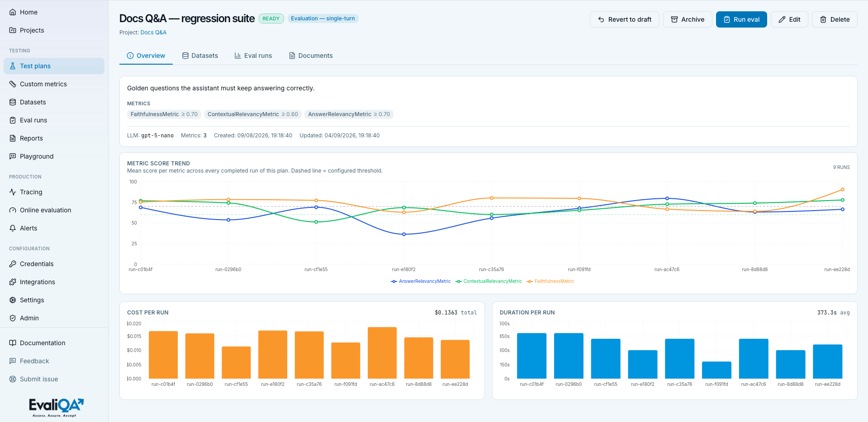This screenshot has height=422, width=868.
Task: Click the AnswerRelevancyMetric ≥ 0.70 chip
Action: click(x=349, y=114)
